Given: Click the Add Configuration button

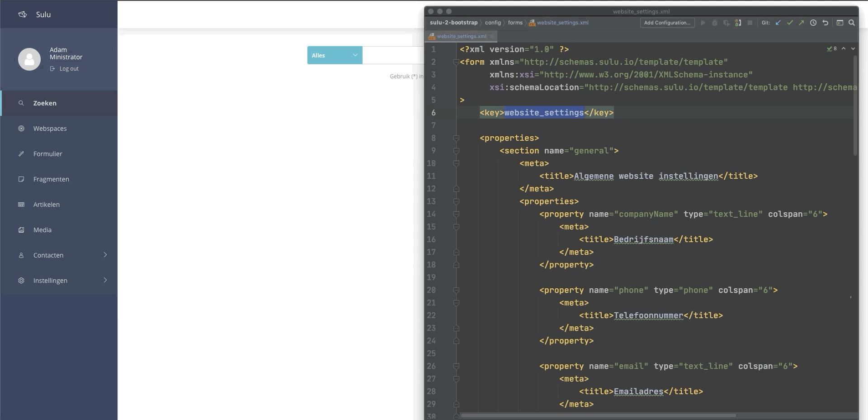Looking at the screenshot, I should 667,23.
